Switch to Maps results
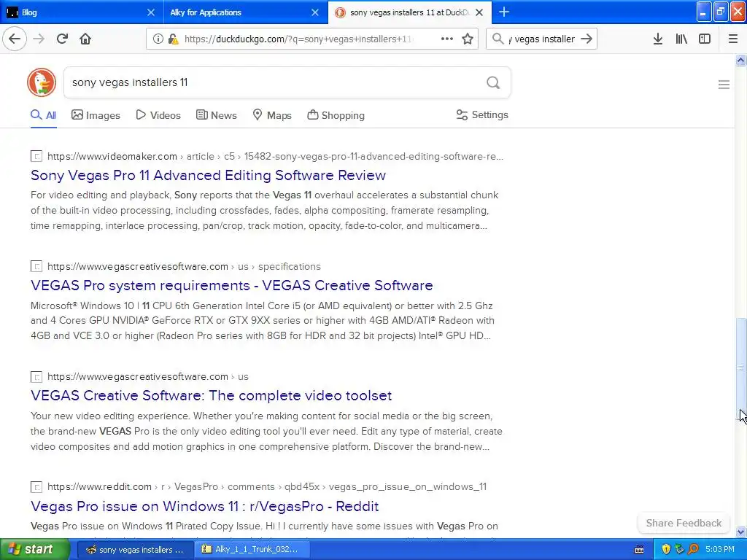Screen dimensions: 747x560 pos(272,115)
